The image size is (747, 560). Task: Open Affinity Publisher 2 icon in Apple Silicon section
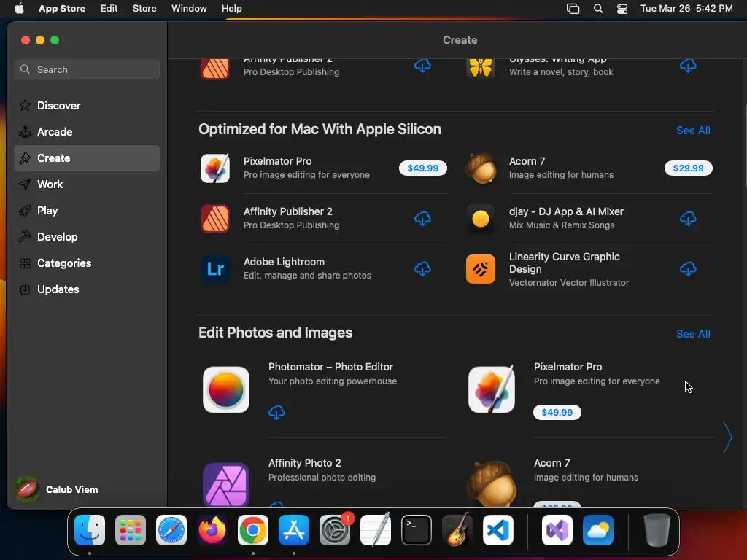coord(215,219)
